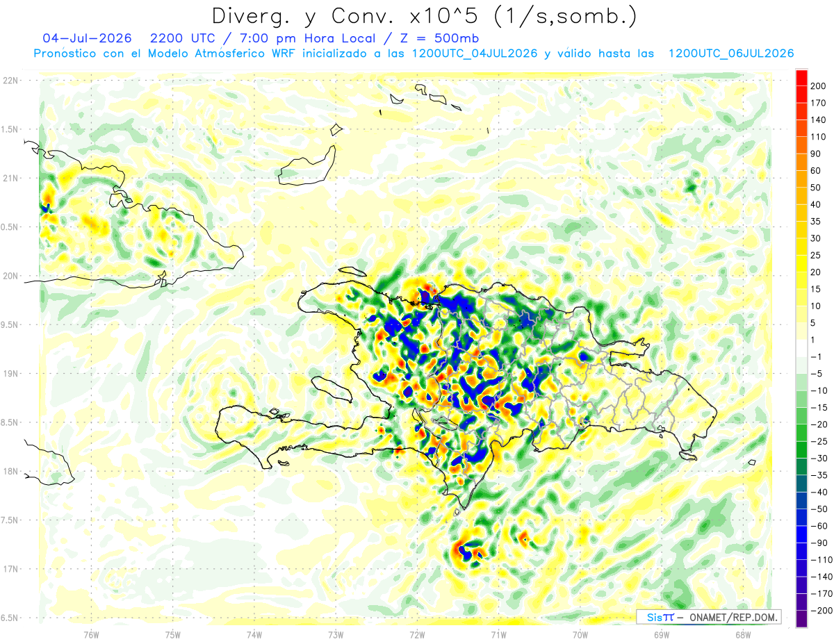Click the '21N' latitude label
Screen dimensions: 834x644
click(x=10, y=179)
